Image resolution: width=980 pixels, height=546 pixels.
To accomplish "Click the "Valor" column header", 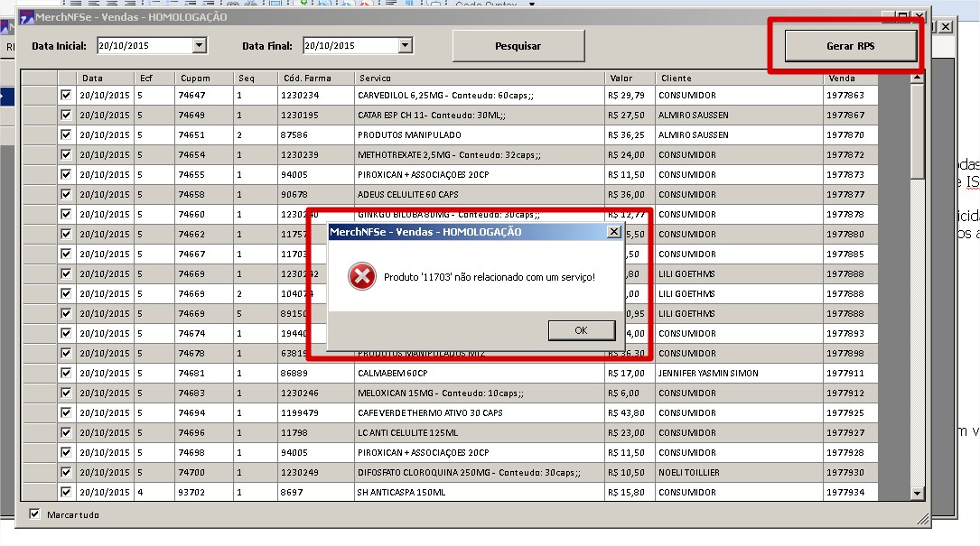I will coord(621,79).
